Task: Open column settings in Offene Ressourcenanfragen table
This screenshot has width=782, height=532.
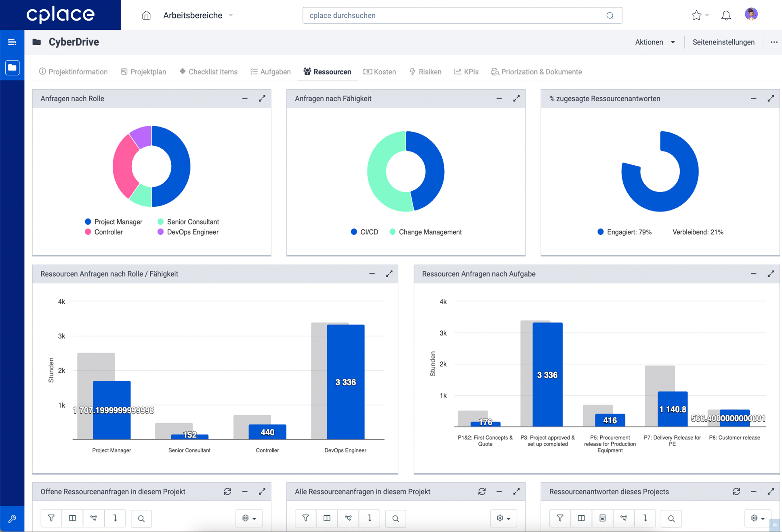Action: point(73,518)
